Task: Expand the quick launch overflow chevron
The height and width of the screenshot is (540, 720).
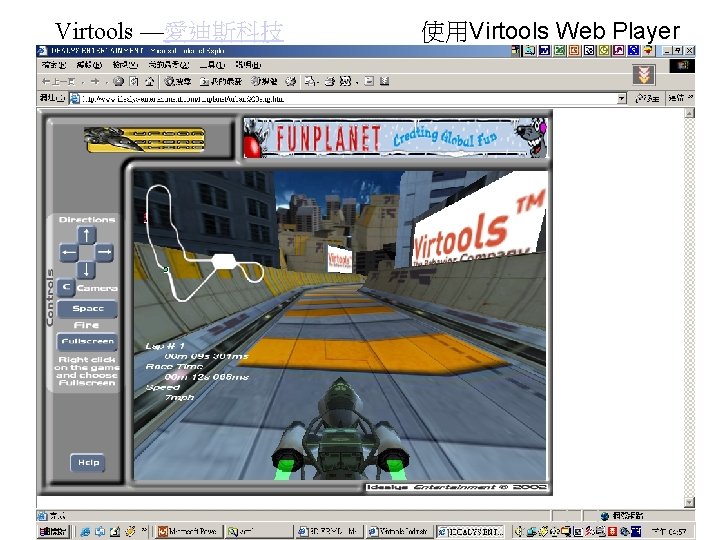Action: 144,530
